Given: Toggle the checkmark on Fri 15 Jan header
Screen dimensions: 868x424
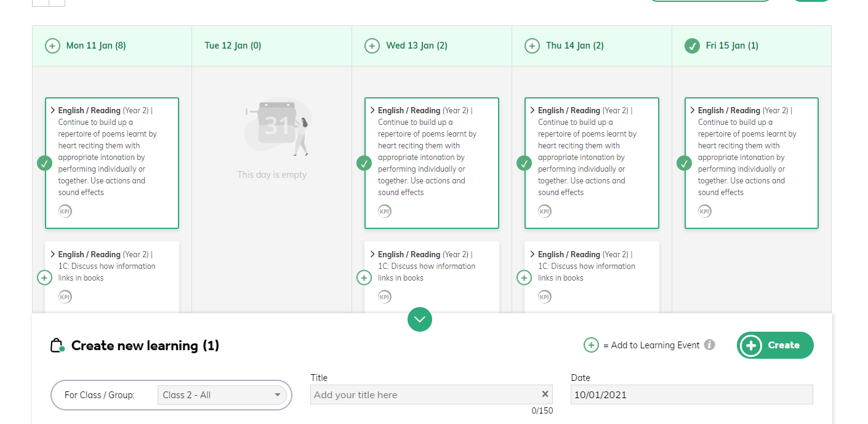Looking at the screenshot, I should [692, 46].
